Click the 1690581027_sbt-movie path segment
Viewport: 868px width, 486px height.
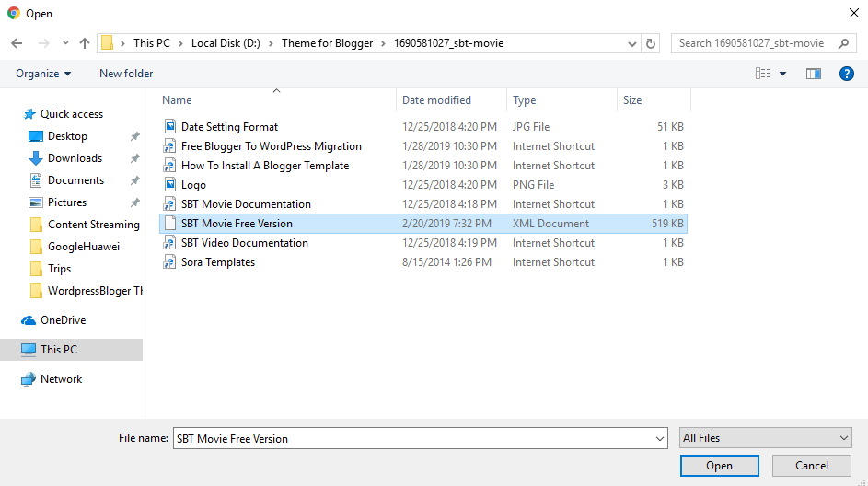[x=449, y=43]
